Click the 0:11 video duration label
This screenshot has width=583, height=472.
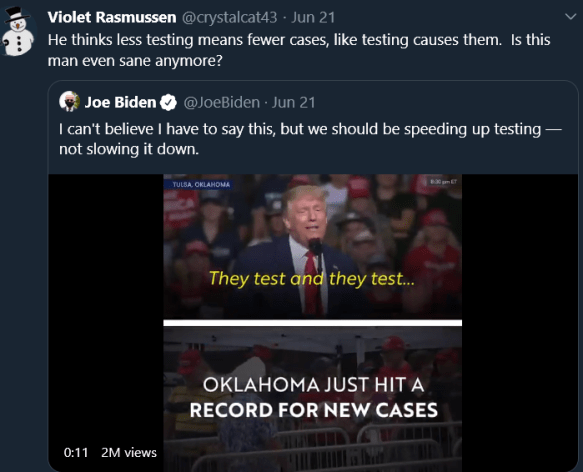(x=76, y=452)
